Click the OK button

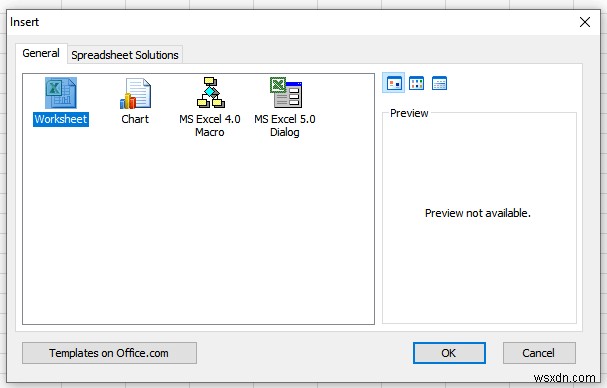[449, 353]
